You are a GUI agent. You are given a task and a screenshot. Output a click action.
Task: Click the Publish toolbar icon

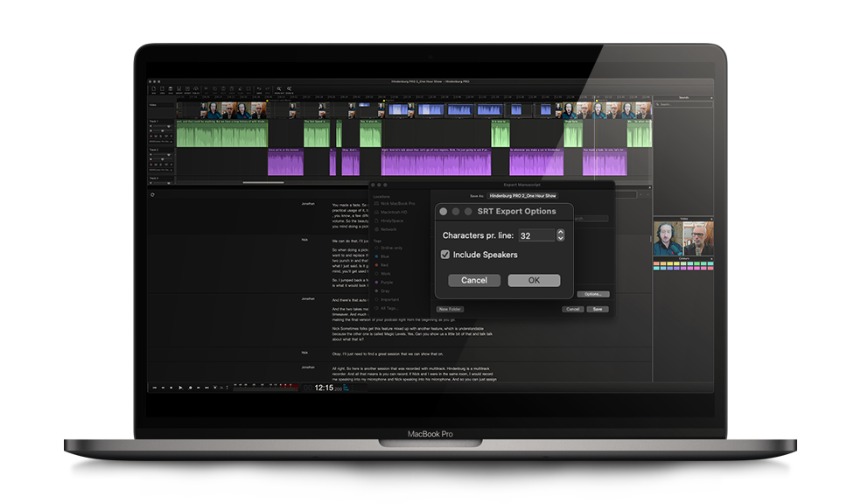tap(197, 89)
